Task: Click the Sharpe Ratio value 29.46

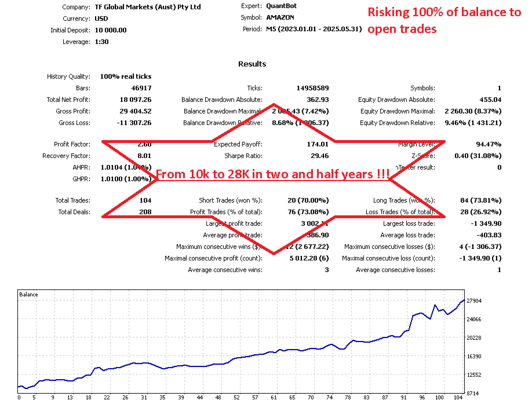Action: pos(319,155)
